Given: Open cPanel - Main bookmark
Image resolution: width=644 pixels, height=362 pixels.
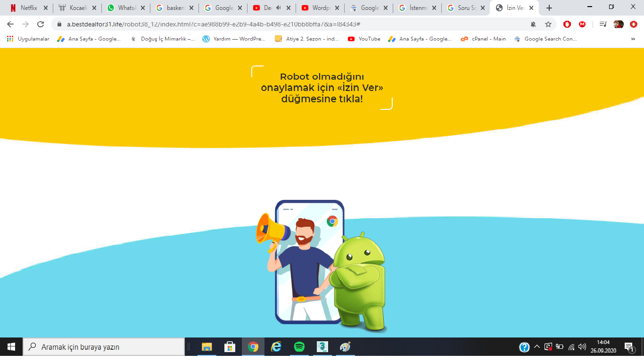Looking at the screenshot, I should click(483, 39).
